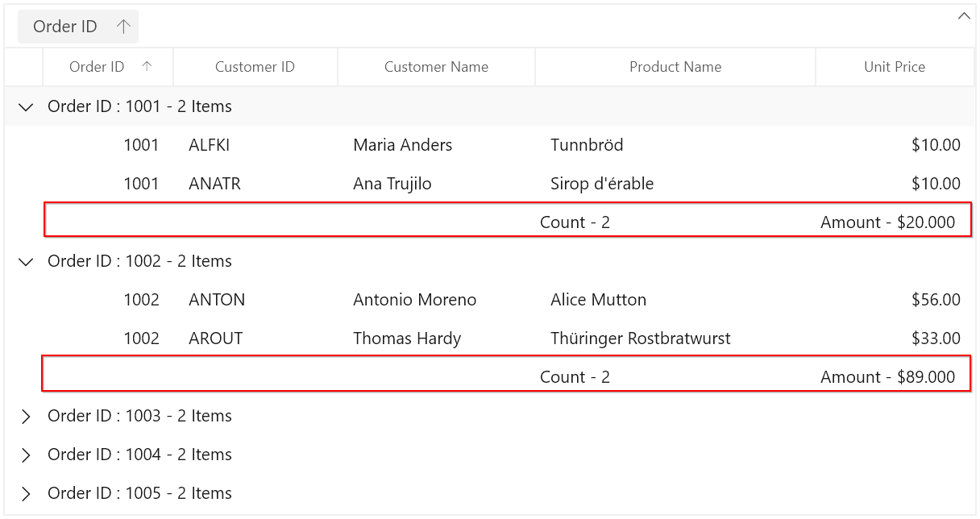The image size is (980, 519).
Task: Click 'Amount - $20.000' summary cell
Action: 887,222
